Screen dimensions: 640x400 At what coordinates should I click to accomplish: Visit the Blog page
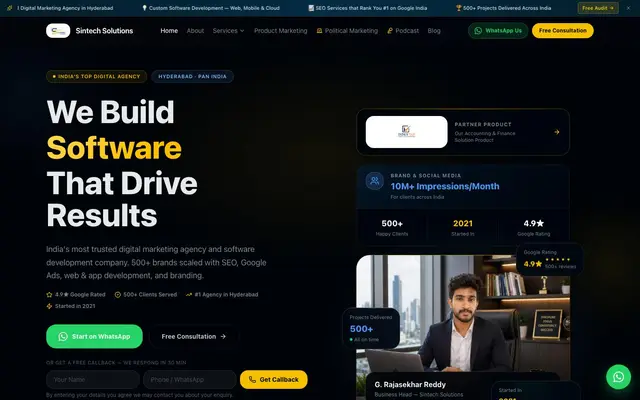434,31
